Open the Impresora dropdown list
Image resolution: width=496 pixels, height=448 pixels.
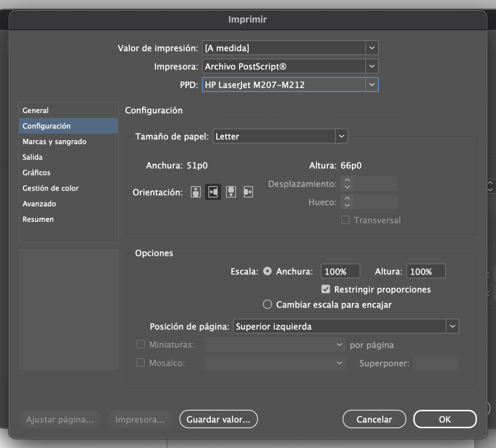coord(372,66)
